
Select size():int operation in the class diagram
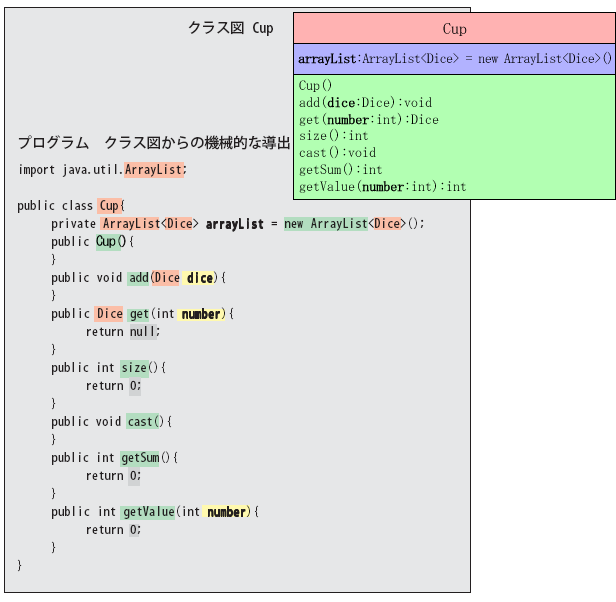(x=333, y=136)
